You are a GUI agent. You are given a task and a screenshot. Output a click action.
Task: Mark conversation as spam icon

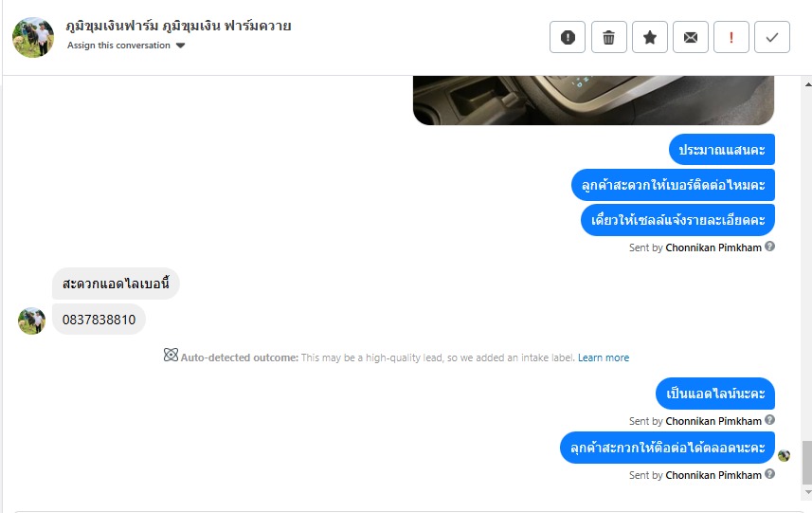(568, 37)
